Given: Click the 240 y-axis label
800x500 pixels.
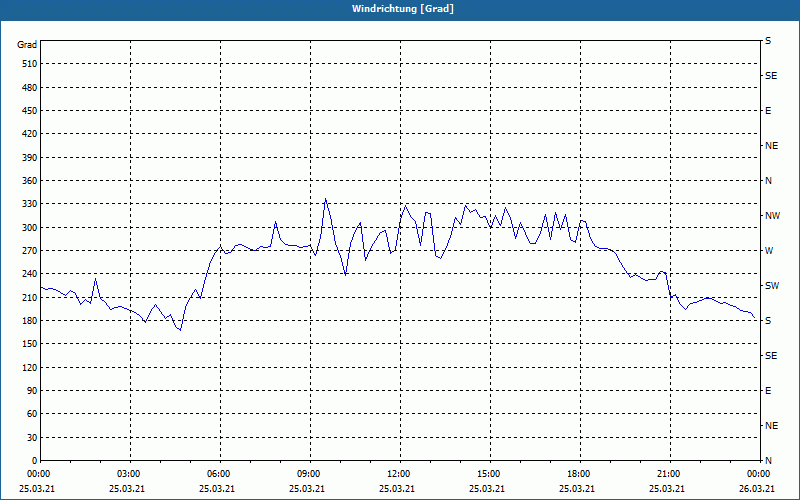Looking at the screenshot, I should [x=30, y=274].
